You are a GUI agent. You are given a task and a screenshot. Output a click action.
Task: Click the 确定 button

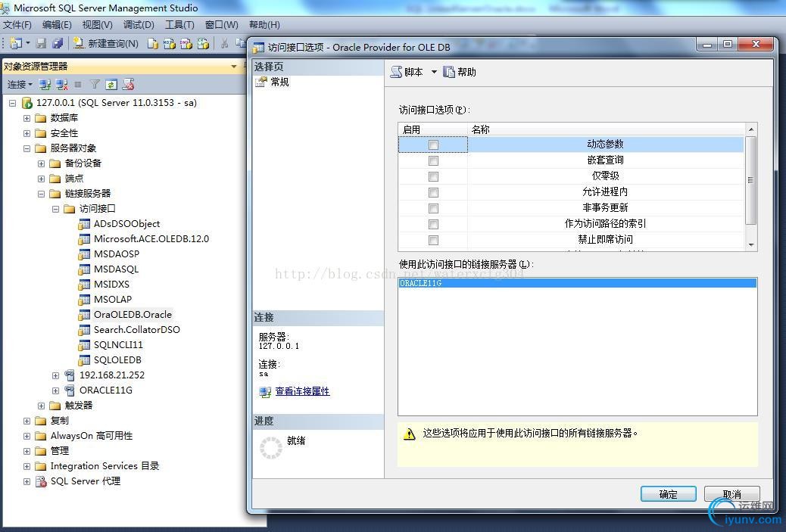point(668,494)
